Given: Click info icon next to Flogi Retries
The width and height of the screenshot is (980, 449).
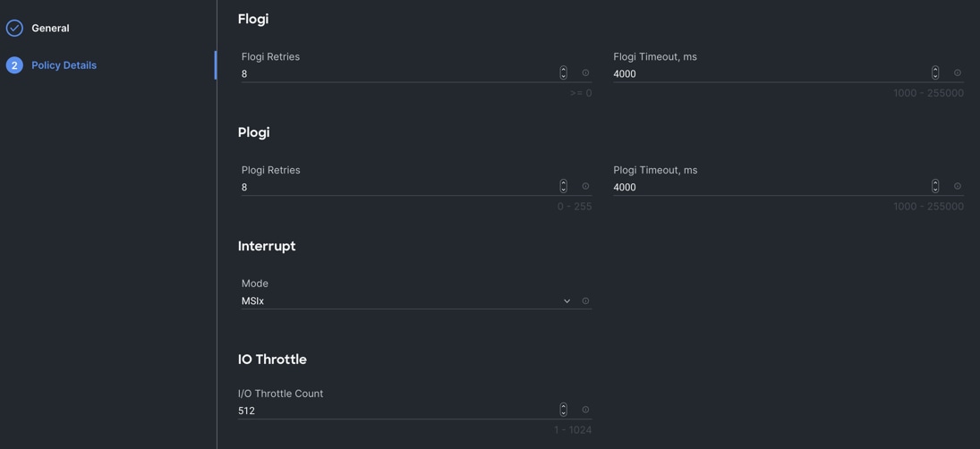Looking at the screenshot, I should pyautogui.click(x=585, y=73).
